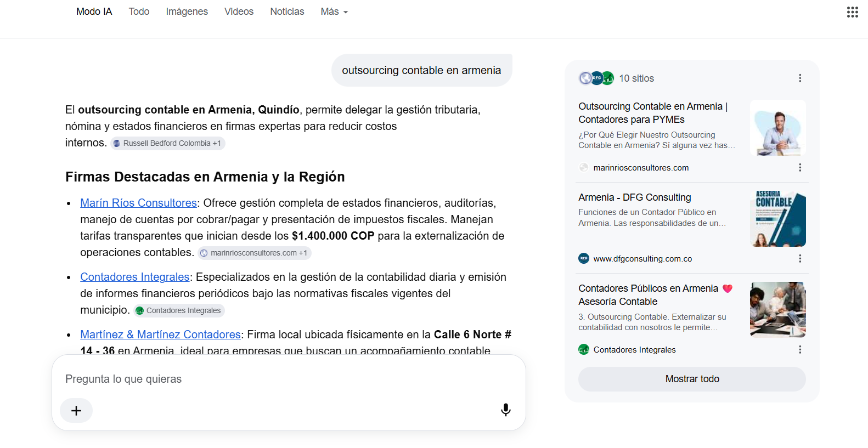Click the Firmas Destacadas en Armenia y la Región heading
The width and height of the screenshot is (868, 448).
pyautogui.click(x=205, y=177)
